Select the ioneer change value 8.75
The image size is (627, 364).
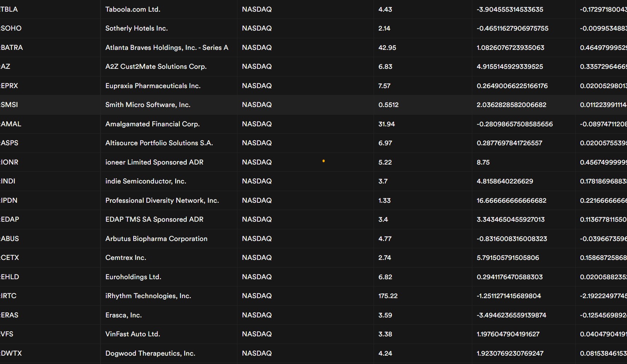tap(483, 162)
